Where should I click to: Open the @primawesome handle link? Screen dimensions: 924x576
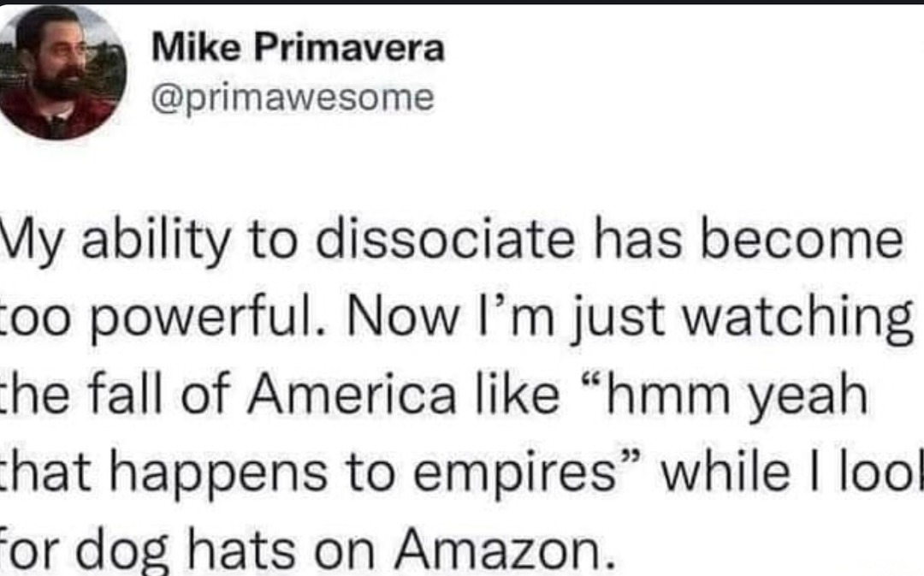293,98
